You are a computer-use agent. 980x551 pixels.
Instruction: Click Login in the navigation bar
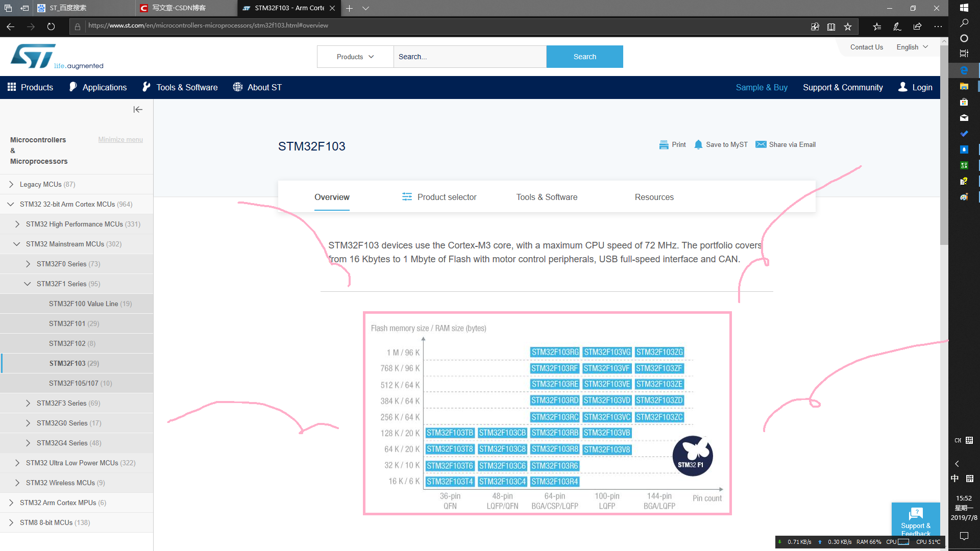click(x=916, y=87)
